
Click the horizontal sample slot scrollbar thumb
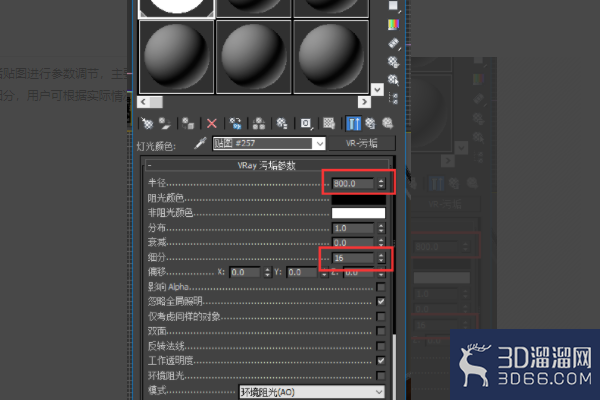[156, 102]
